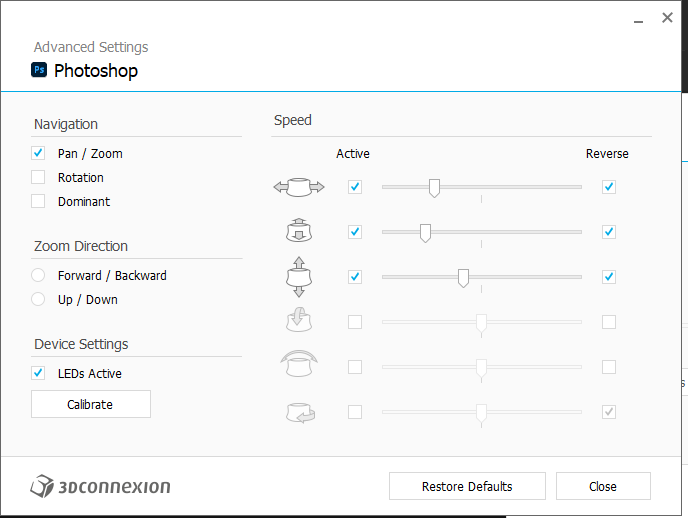This screenshot has width=688, height=518.
Task: Click the pan left/right speed slider handle
Action: click(x=434, y=187)
